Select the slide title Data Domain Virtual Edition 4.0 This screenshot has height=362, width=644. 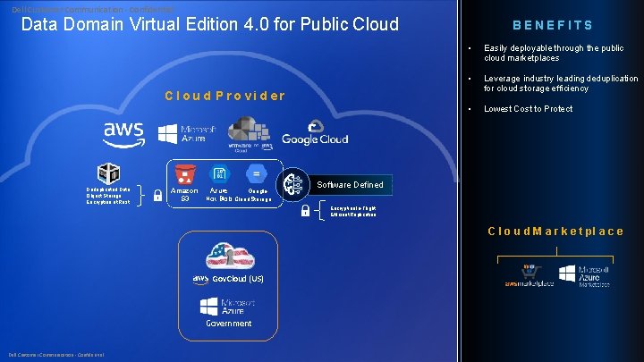click(210, 24)
